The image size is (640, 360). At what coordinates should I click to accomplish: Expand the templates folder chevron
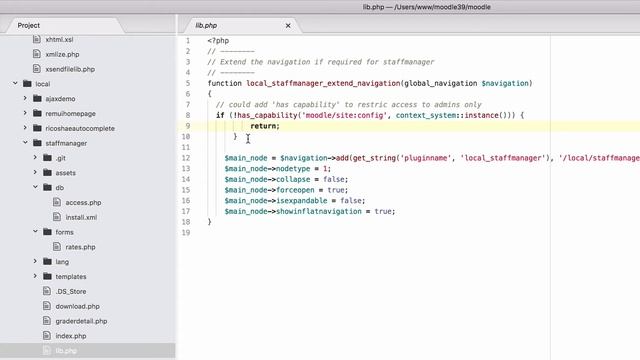pyautogui.click(x=35, y=276)
